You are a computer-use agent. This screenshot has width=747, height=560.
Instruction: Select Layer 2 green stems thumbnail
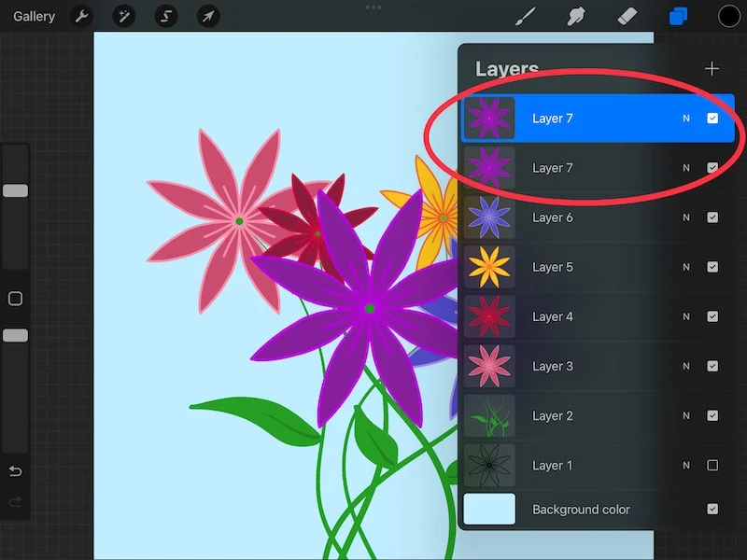pyautogui.click(x=489, y=415)
